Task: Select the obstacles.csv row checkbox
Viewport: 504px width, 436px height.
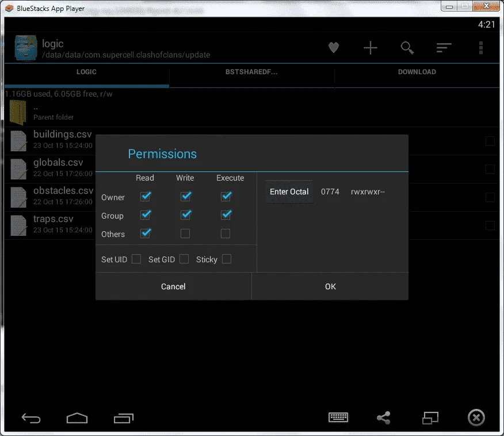Action: [x=490, y=197]
